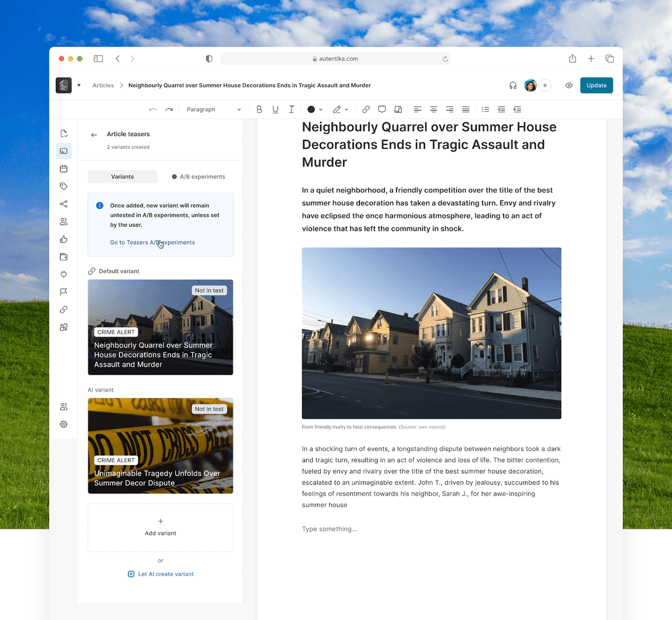
Task: Open the flag sidebar icon
Action: coord(64,292)
